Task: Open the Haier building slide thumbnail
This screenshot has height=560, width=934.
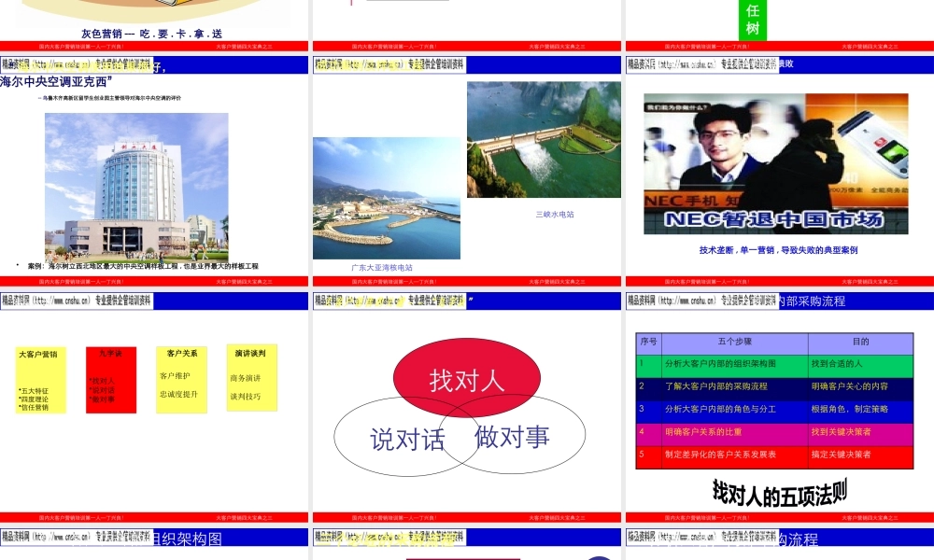Action: pos(154,170)
